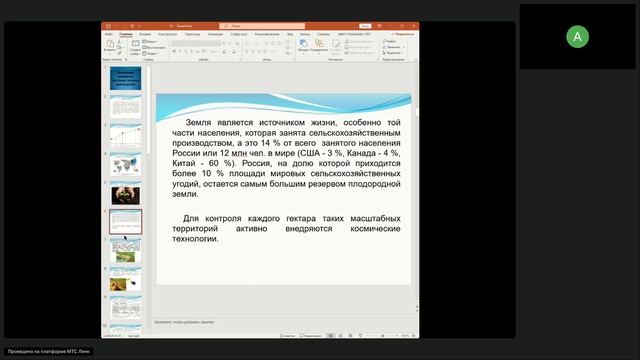Switch to the Слайд-шоу tab
Screen dimensions: 640x360
tap(239, 34)
